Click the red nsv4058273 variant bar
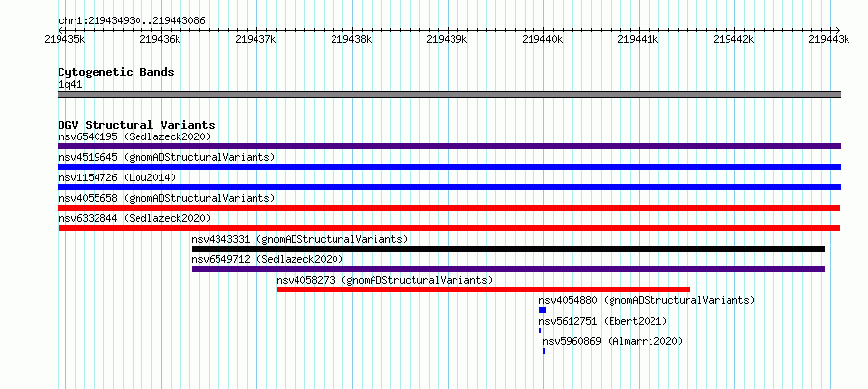 (x=484, y=290)
